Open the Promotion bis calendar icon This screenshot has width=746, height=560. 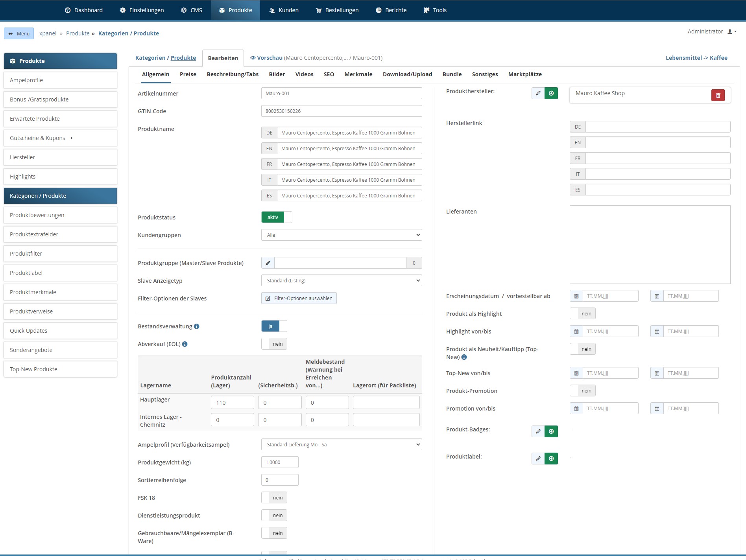pyautogui.click(x=657, y=409)
